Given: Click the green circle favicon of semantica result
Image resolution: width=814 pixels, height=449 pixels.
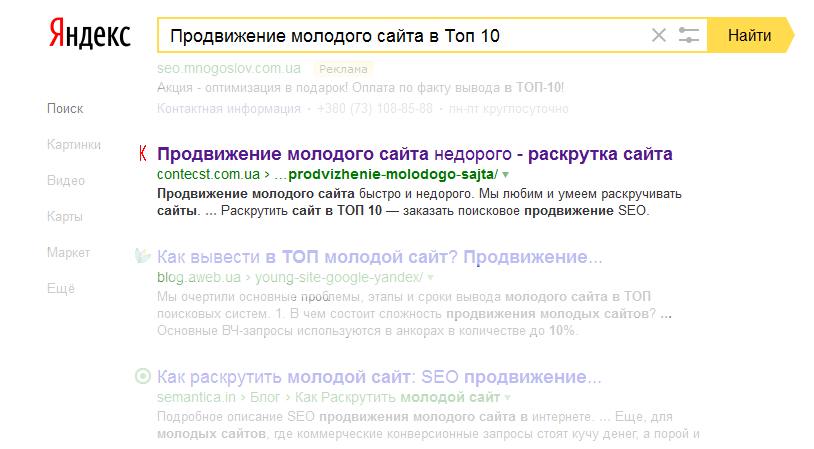Looking at the screenshot, I should (143, 376).
